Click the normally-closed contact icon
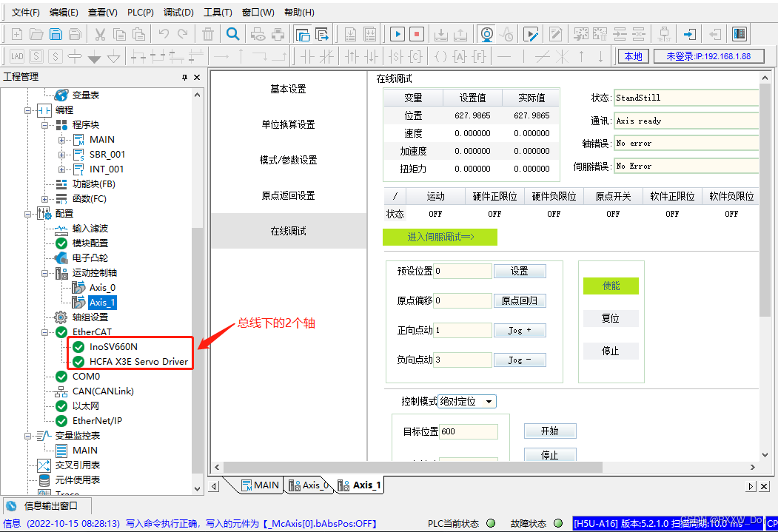The image size is (778, 532). click(326, 56)
